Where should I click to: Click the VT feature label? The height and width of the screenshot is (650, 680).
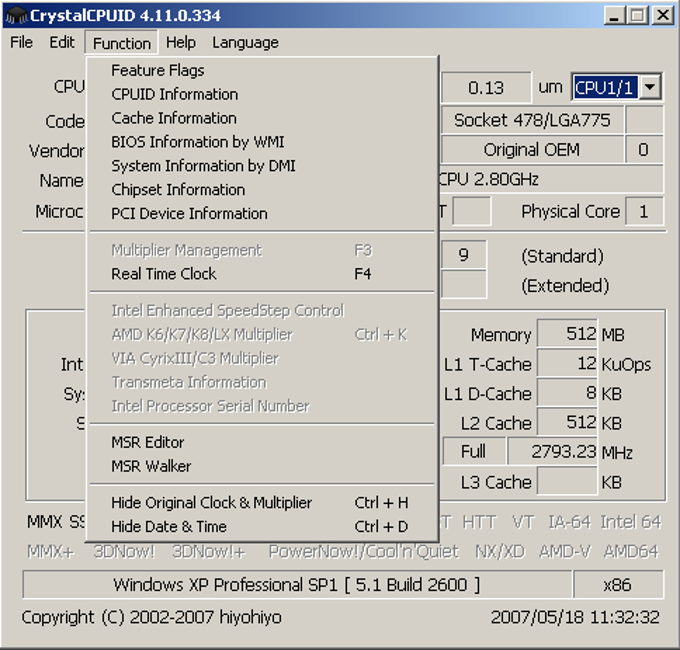pos(523,522)
